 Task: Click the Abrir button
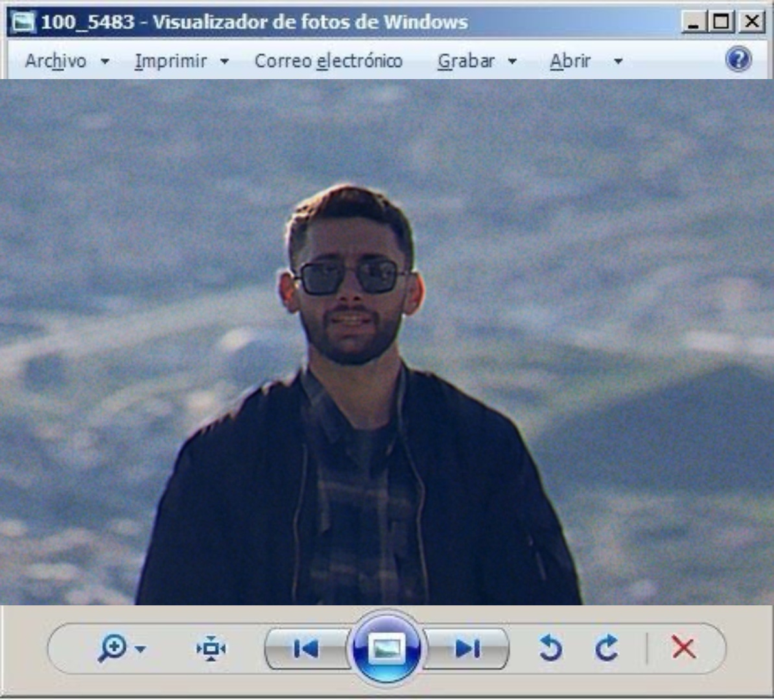(570, 61)
